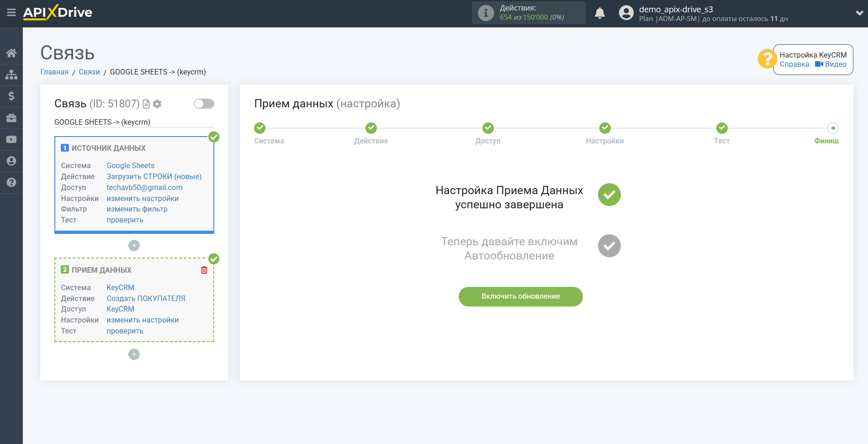The image size is (868, 444).
Task: Click the KeyCRM Доступ link in receiver
Action: [x=120, y=309]
